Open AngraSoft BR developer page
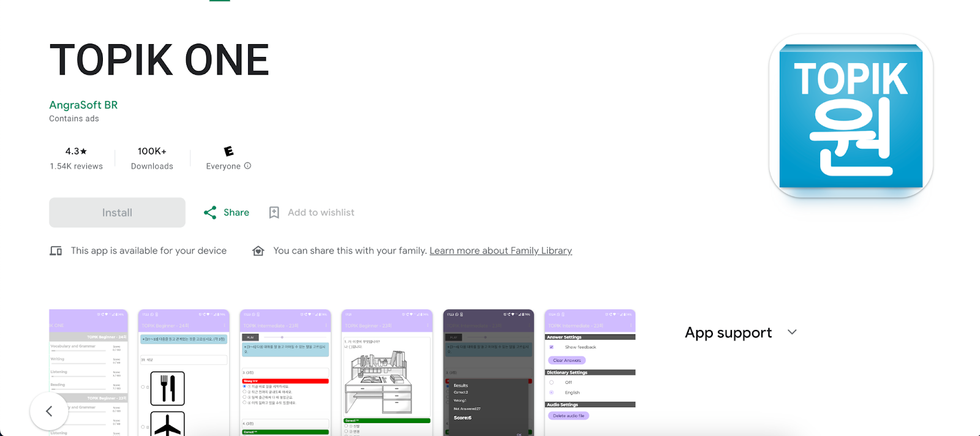 click(83, 105)
